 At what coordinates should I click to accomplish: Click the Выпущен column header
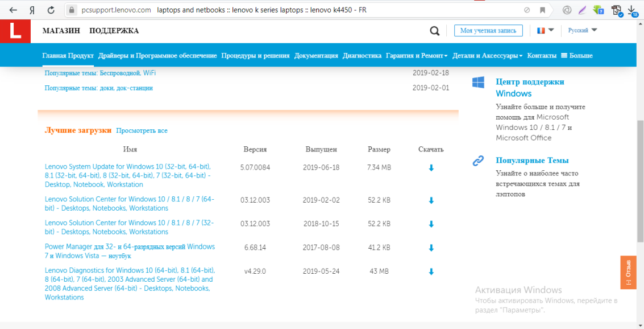point(321,149)
